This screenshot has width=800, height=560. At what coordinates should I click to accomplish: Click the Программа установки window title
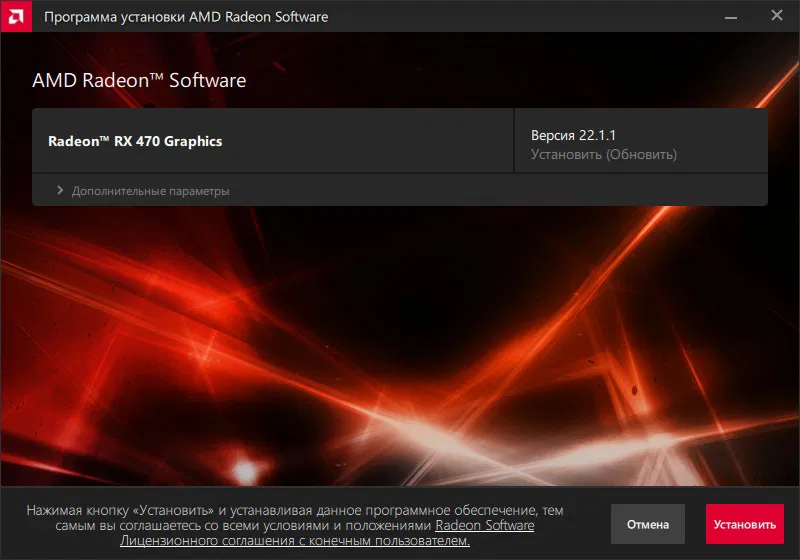(186, 17)
